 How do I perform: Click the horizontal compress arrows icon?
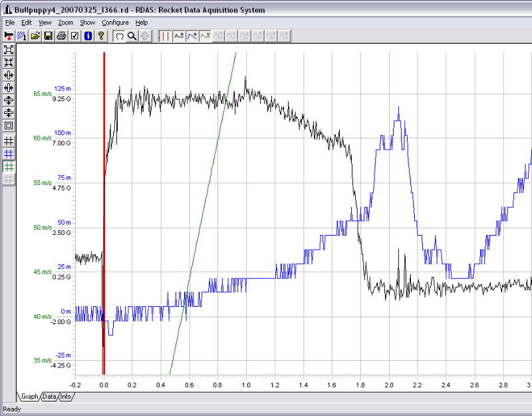(9, 87)
